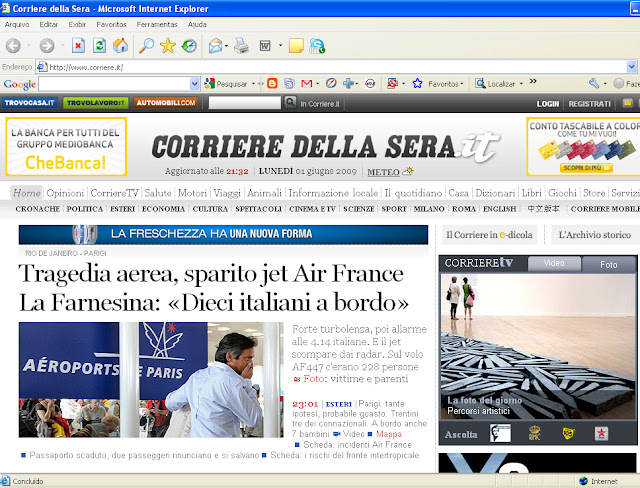Open Search with the magnifying glass icon

click(x=146, y=45)
